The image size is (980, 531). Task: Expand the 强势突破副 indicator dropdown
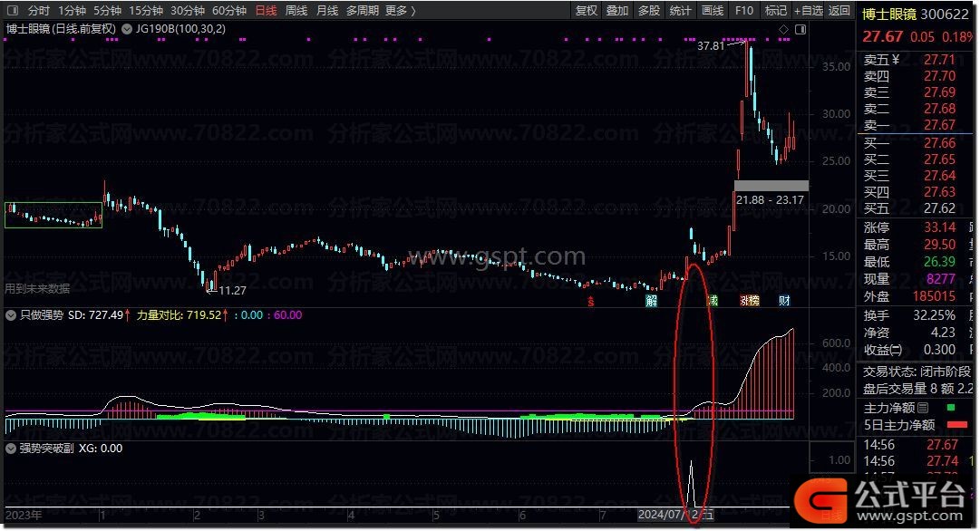11,449
